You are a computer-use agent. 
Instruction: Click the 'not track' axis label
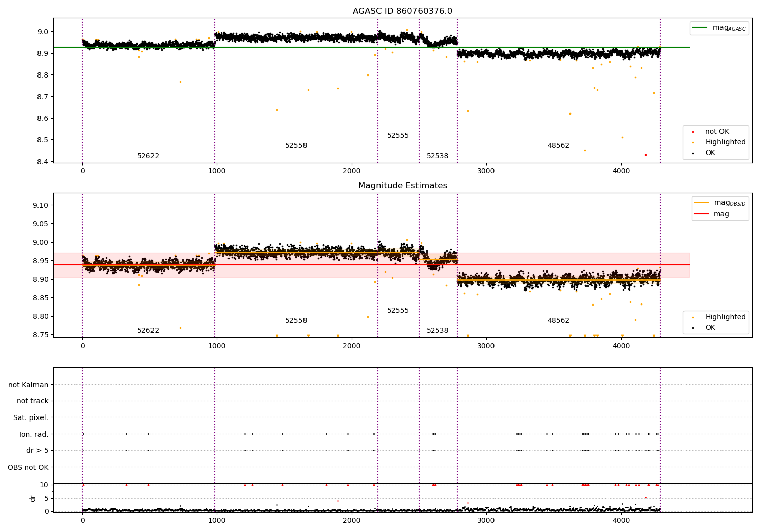[x=32, y=401]
